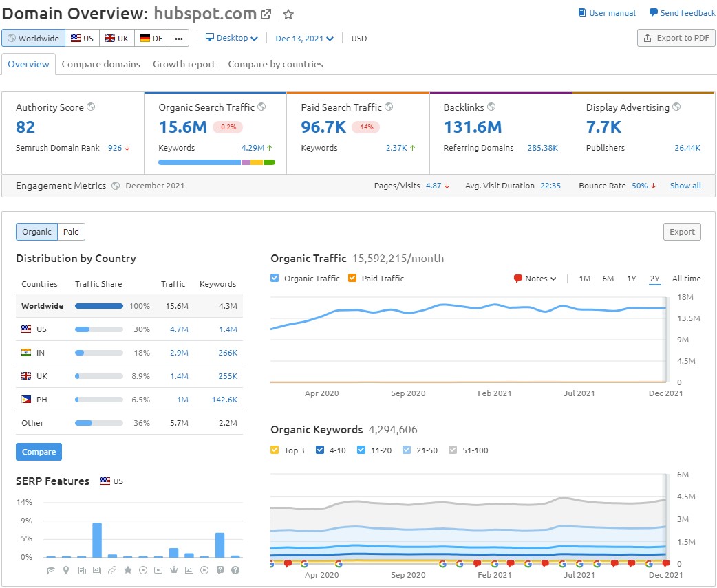Viewport: 717px width, 588px height.
Task: Select the Organic distribution toggle
Action: tap(36, 232)
